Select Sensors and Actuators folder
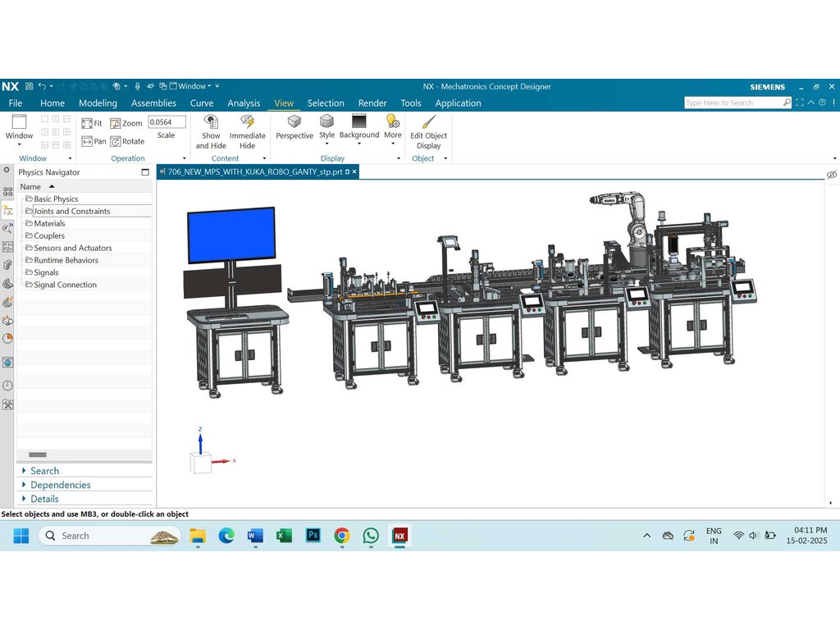840x630 pixels. (x=69, y=248)
